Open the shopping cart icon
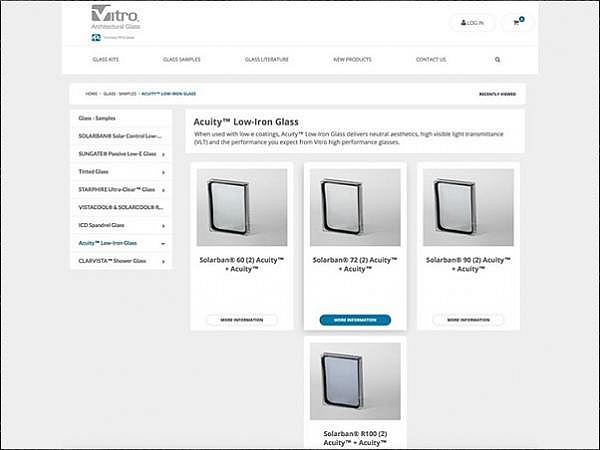Image resolution: width=600 pixels, height=450 pixels. pos(518,22)
